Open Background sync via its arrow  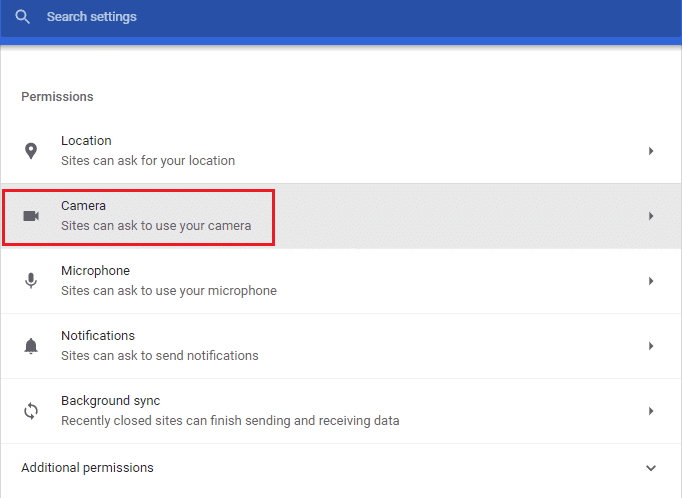pos(651,411)
